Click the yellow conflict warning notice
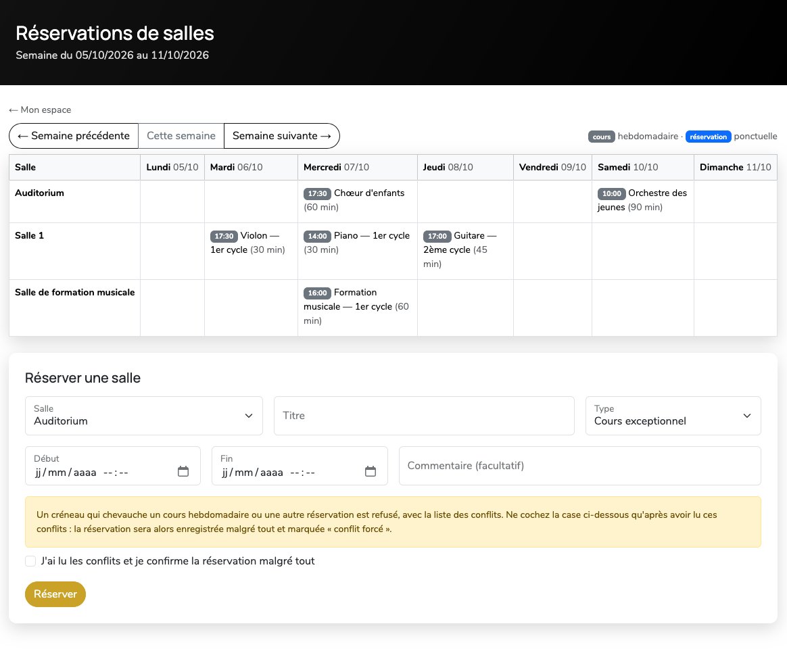Screen dimensions: 787x672 pos(393,522)
